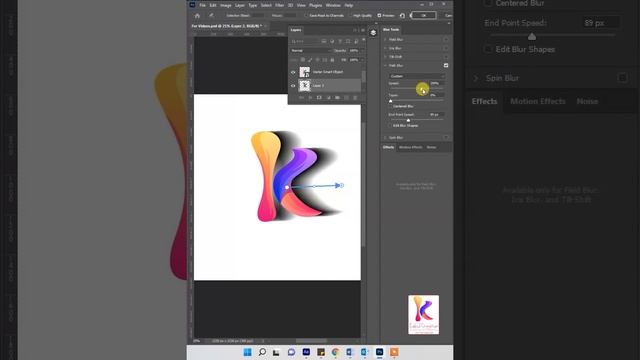Delete layer trash icon
The height and width of the screenshot is (360, 640).
(355, 98)
